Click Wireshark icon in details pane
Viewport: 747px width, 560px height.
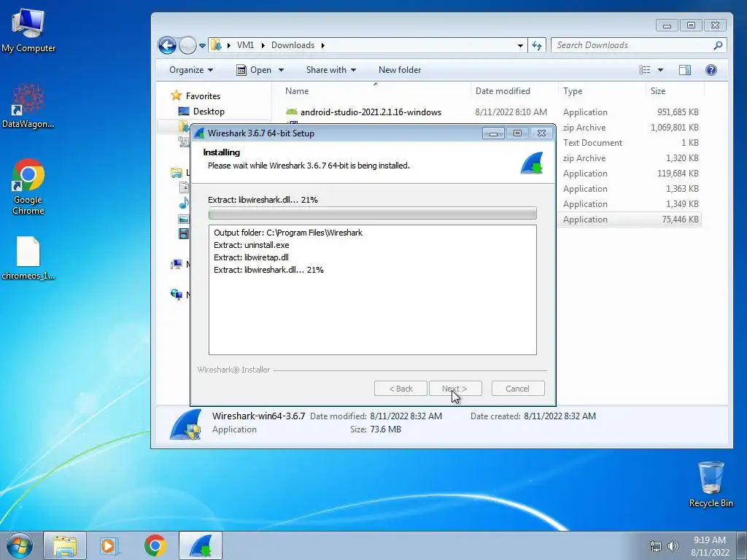pyautogui.click(x=185, y=424)
